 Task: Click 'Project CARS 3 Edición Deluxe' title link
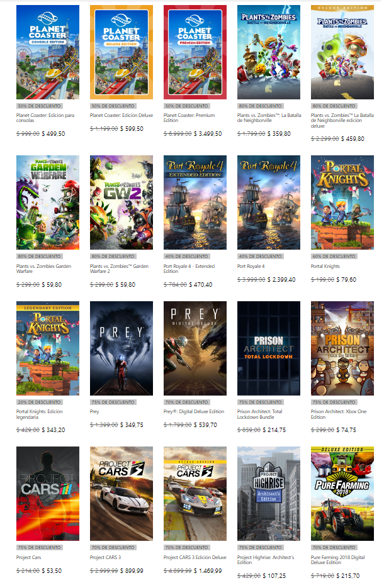pyautogui.click(x=195, y=557)
